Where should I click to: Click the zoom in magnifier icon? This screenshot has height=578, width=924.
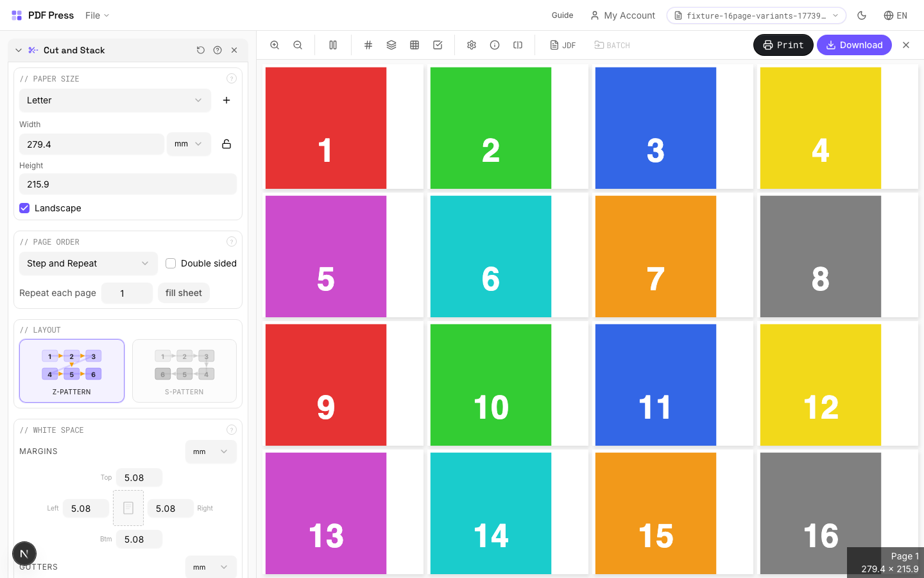click(x=275, y=45)
